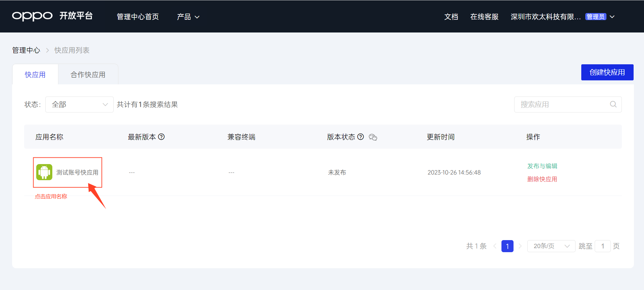Screen dimensions: 644x290
Task: Switch to the 合作快应用 tab
Action: point(88,75)
